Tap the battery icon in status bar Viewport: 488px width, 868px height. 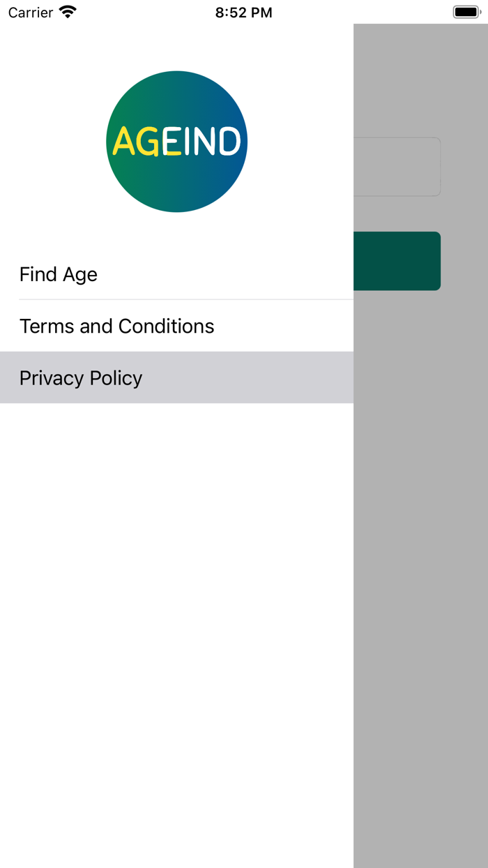466,13
